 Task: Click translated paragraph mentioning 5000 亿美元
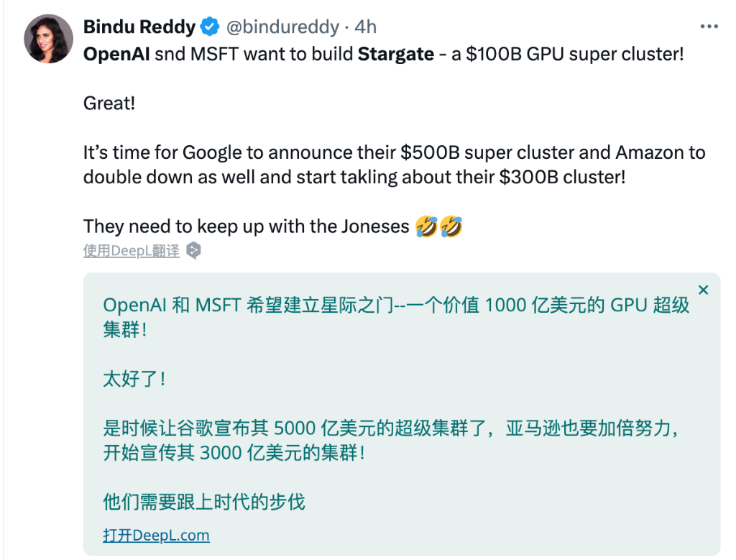point(390,440)
